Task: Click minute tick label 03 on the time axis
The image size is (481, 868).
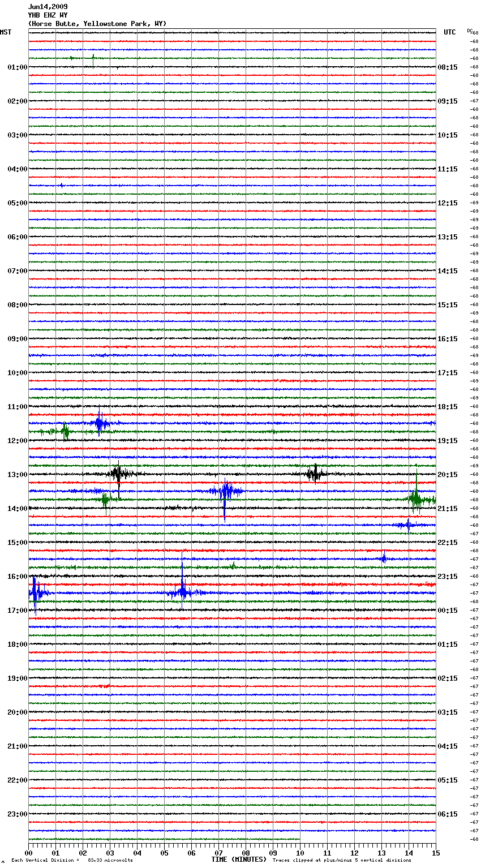Action: point(110,853)
